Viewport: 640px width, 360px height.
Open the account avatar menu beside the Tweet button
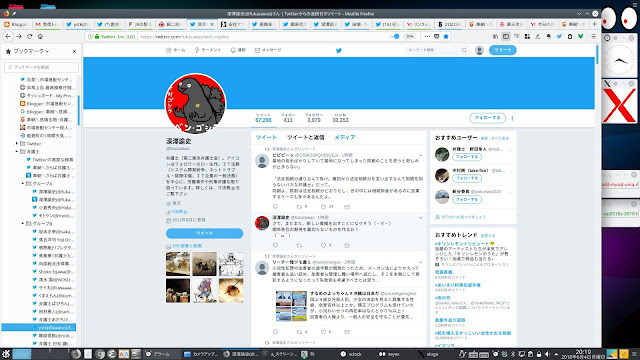480,50
